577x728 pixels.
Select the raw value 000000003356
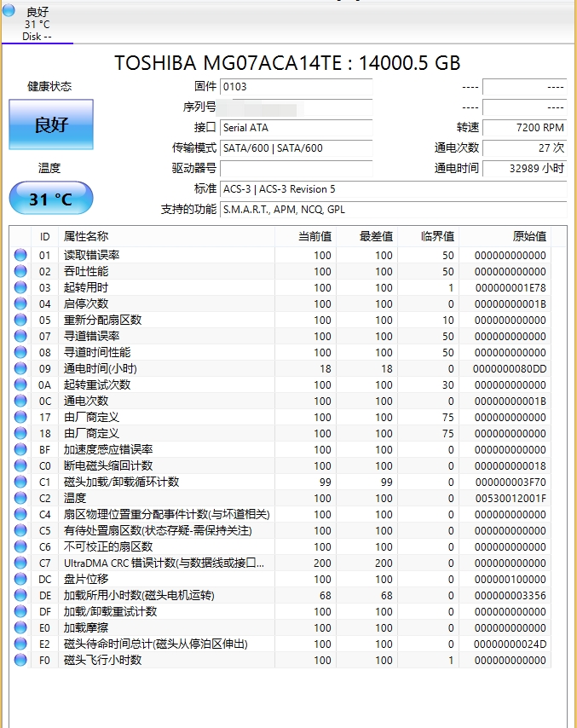tap(511, 596)
